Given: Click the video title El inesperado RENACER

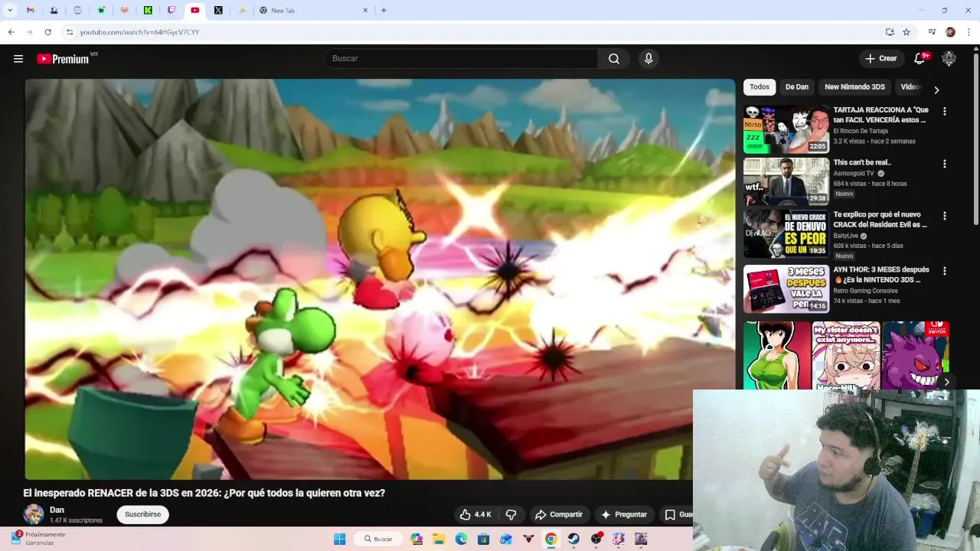Looking at the screenshot, I should click(204, 494).
